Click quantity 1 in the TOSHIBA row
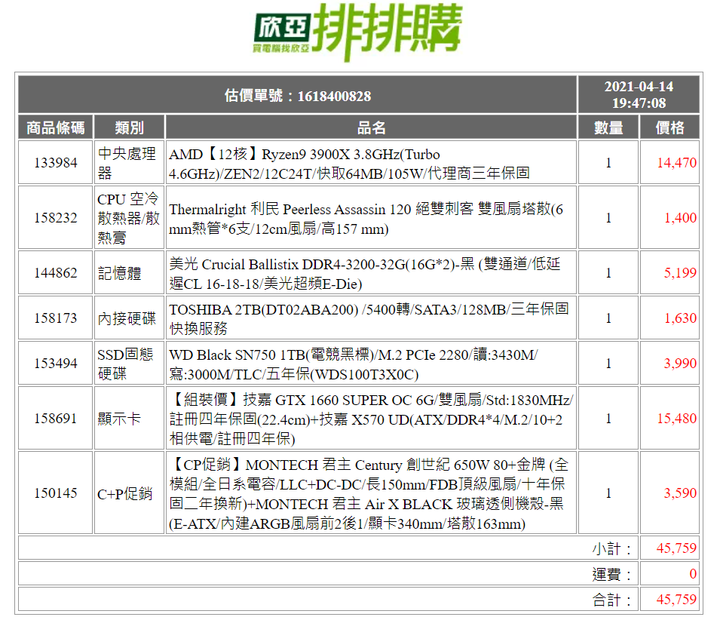Screen dimensions: 720x617 point(608,318)
